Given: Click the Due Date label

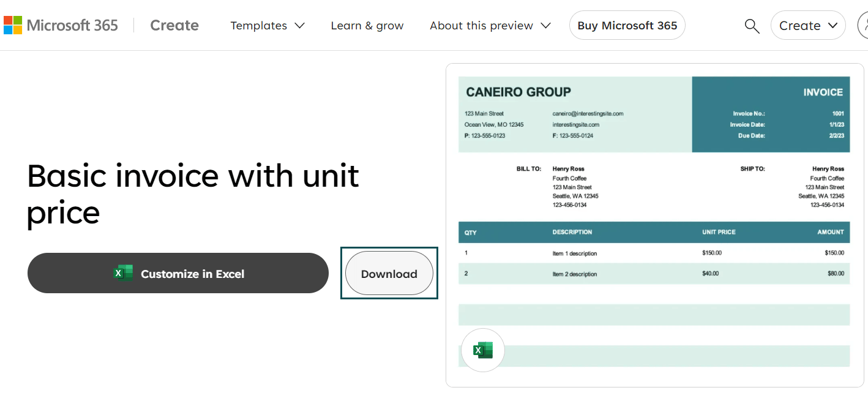Looking at the screenshot, I should click(x=752, y=135).
